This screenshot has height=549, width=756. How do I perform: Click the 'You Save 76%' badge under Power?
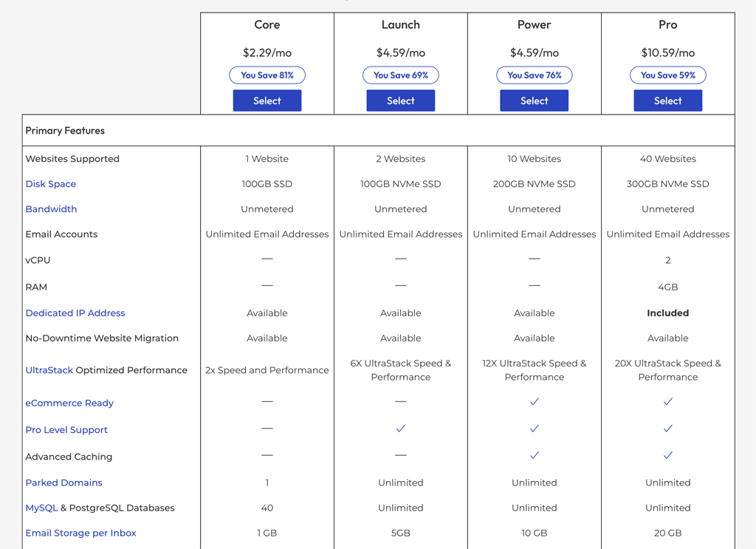pyautogui.click(x=534, y=75)
